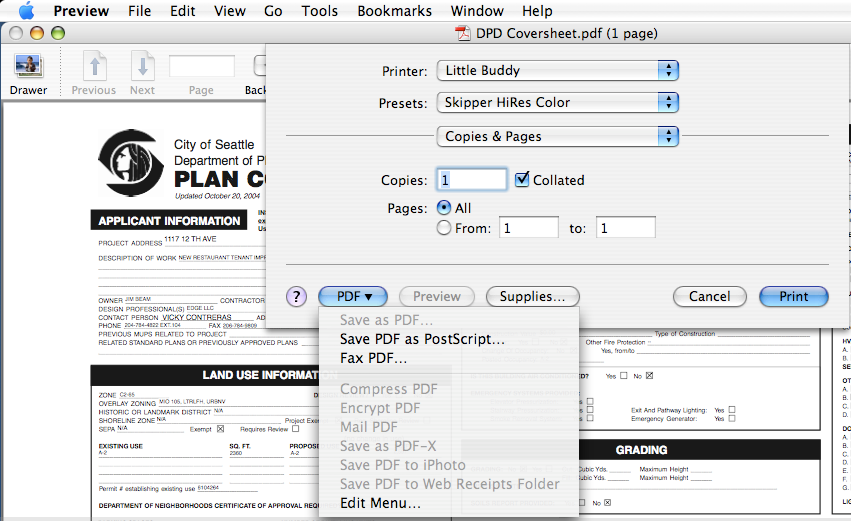Click the From page number field
This screenshot has width=851, height=521.
[x=529, y=227]
